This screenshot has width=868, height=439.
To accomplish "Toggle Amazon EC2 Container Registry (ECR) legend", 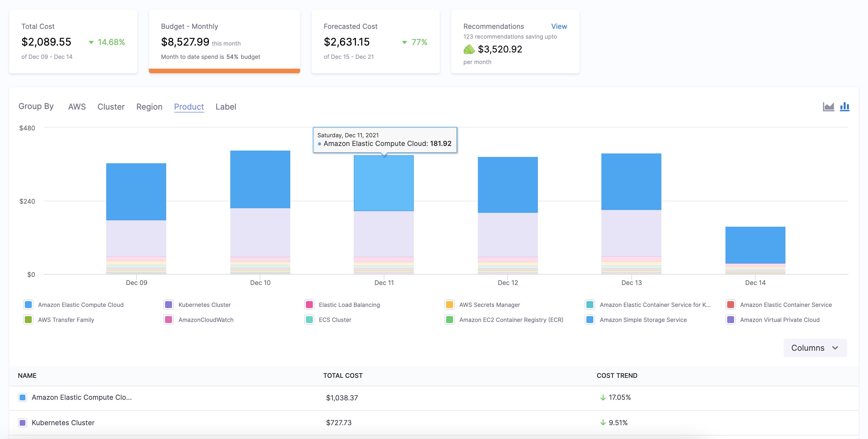I will click(x=504, y=320).
